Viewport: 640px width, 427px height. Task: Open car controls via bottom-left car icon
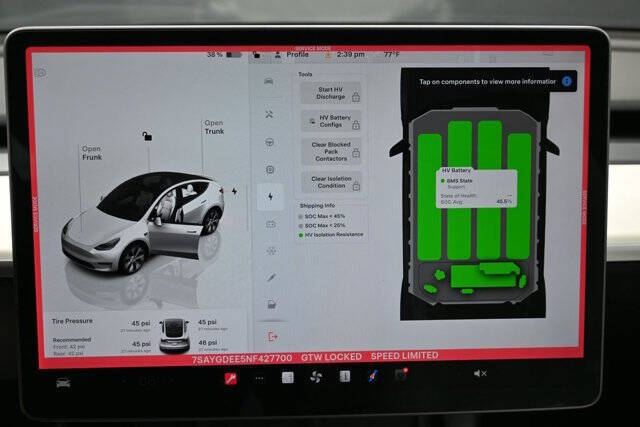tap(63, 383)
